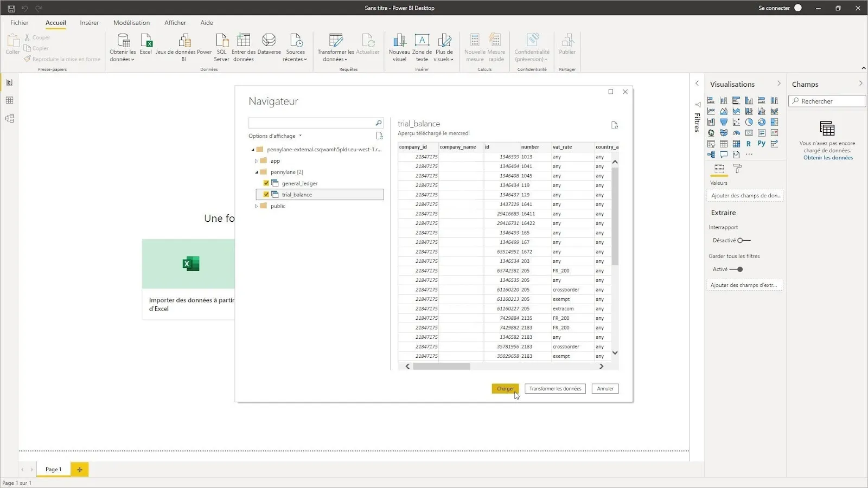Collapse the pennylane [2] folder
The height and width of the screenshot is (488, 868).
coord(257,172)
